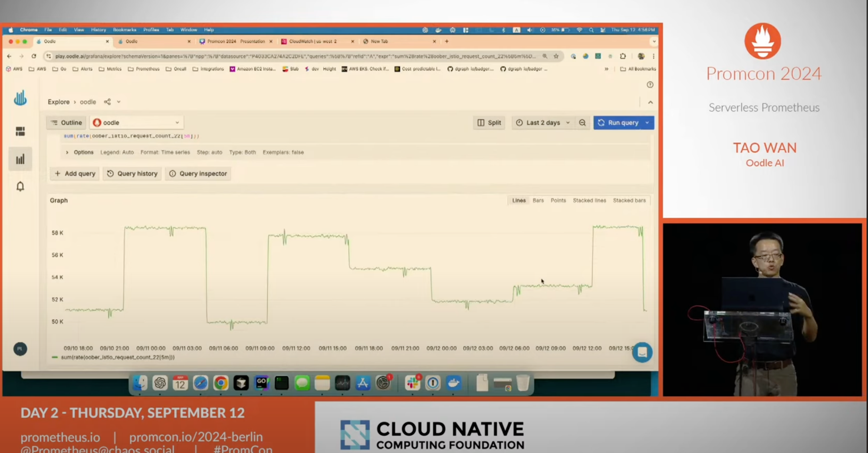This screenshot has height=453, width=868.
Task: Open the Alerts bookmarks folder
Action: [82, 69]
